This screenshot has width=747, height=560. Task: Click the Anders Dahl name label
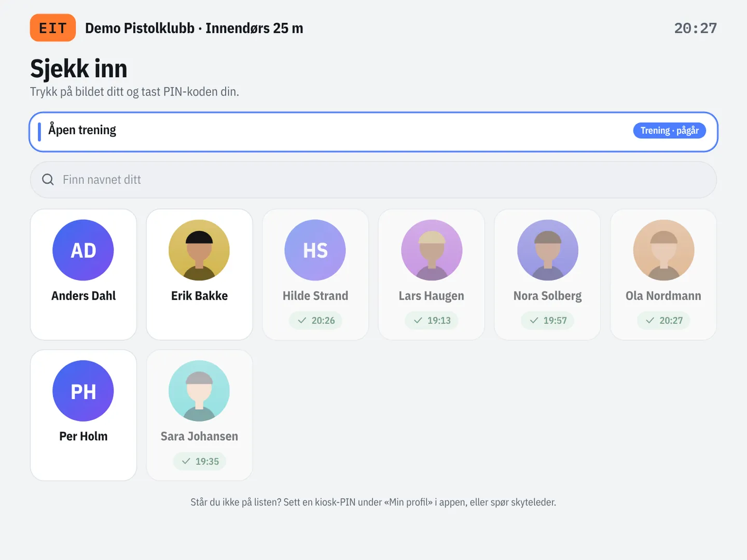click(x=83, y=296)
